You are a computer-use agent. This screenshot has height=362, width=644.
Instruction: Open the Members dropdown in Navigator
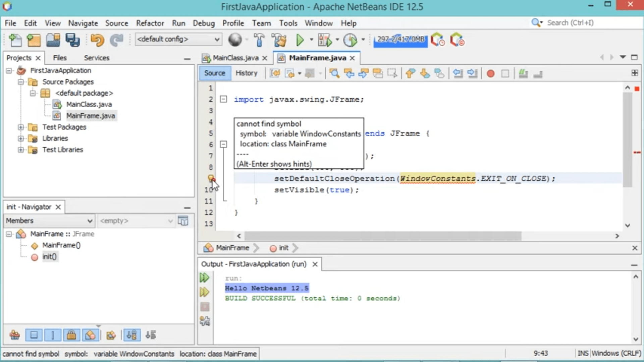tap(49, 221)
